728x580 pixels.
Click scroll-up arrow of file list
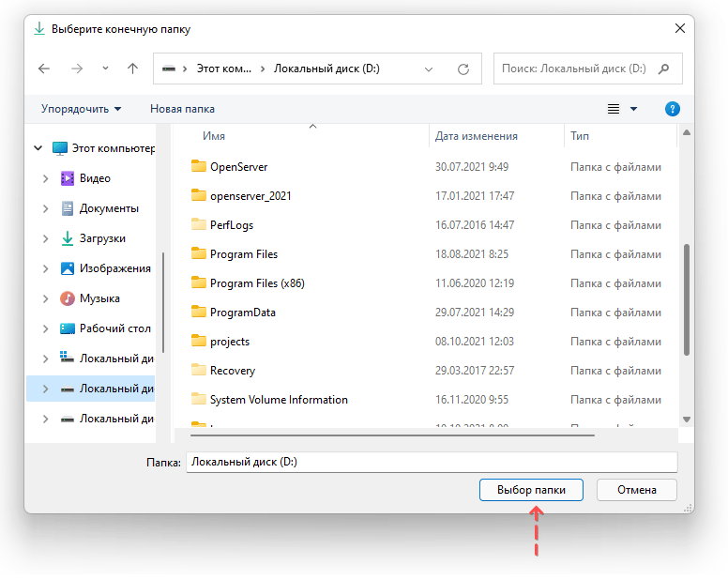coord(687,133)
